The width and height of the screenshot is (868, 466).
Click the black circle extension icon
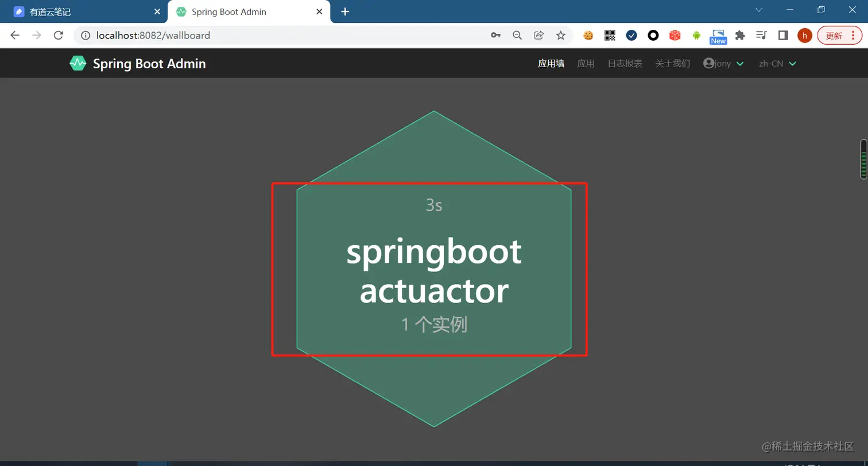click(653, 36)
